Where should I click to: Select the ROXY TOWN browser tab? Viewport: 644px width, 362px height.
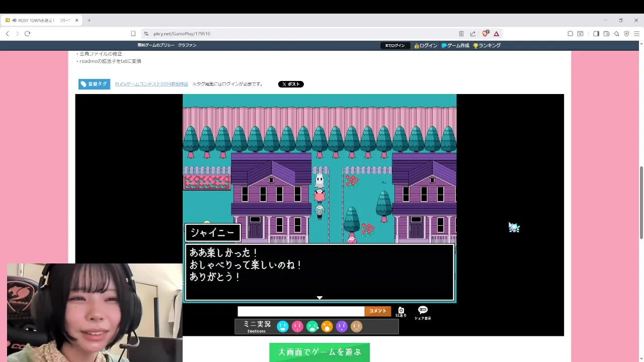tap(41, 20)
